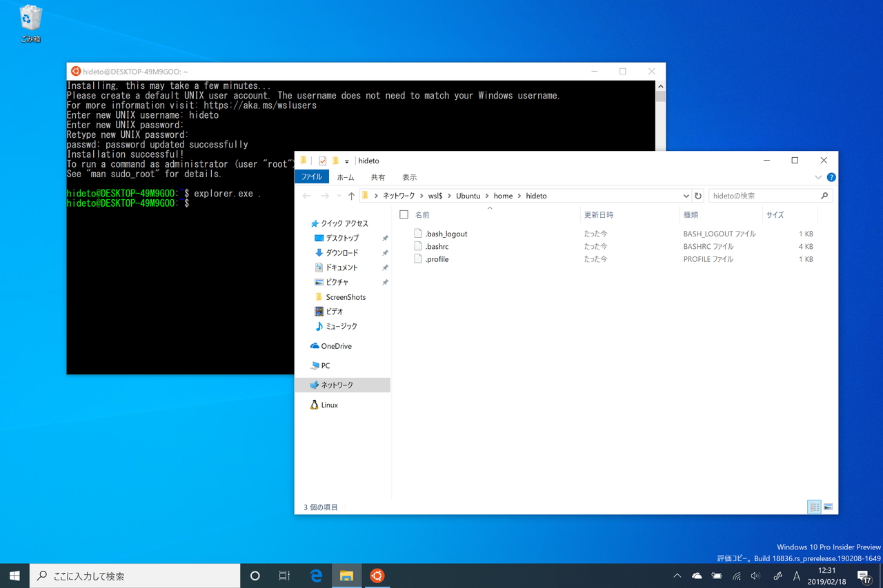
Task: Check the select-all box above the file list
Action: (404, 214)
